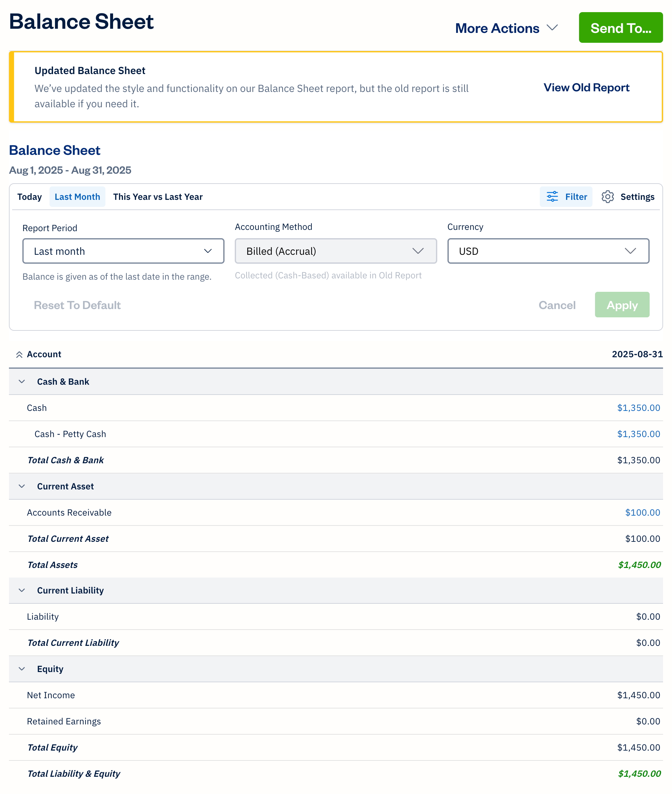
Task: Click the Cash - Petty Cash row name
Action: coord(70,434)
